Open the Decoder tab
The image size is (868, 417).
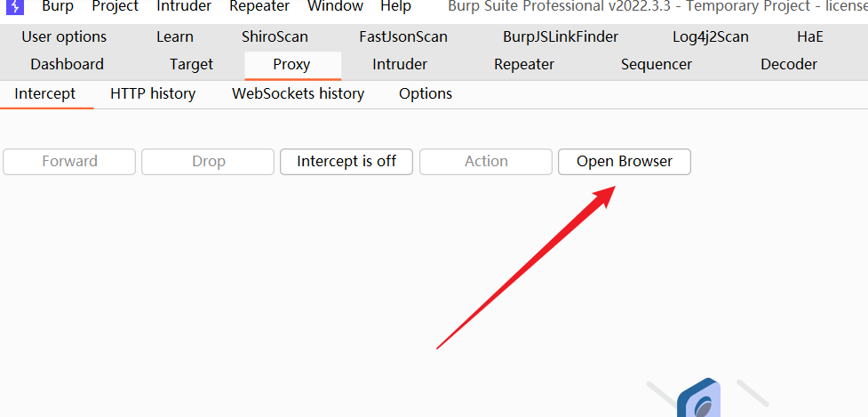789,65
